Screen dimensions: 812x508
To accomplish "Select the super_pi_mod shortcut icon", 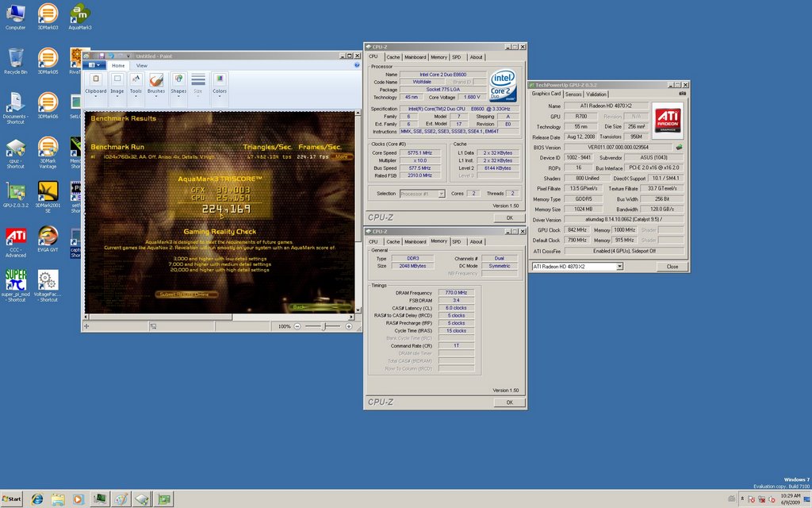I will [x=16, y=286].
